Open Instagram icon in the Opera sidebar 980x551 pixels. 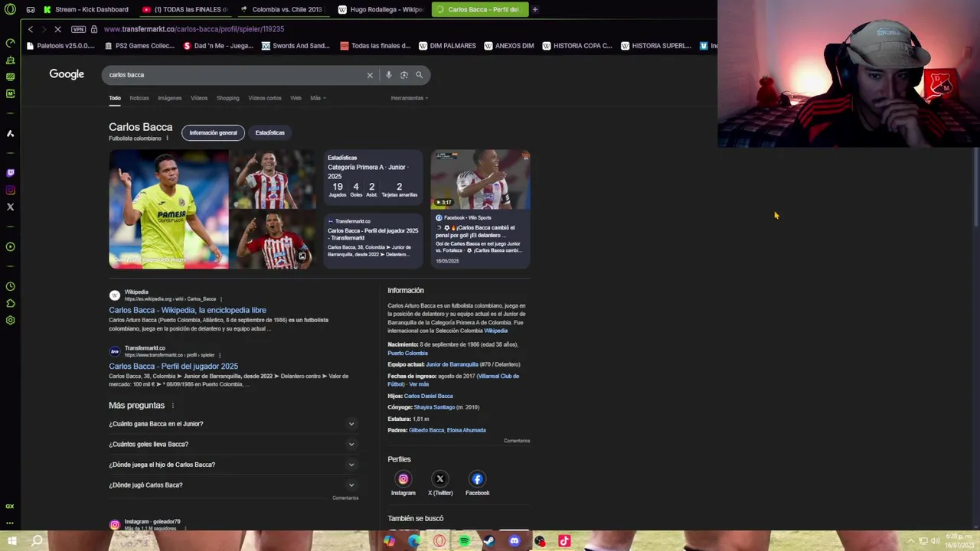click(10, 190)
